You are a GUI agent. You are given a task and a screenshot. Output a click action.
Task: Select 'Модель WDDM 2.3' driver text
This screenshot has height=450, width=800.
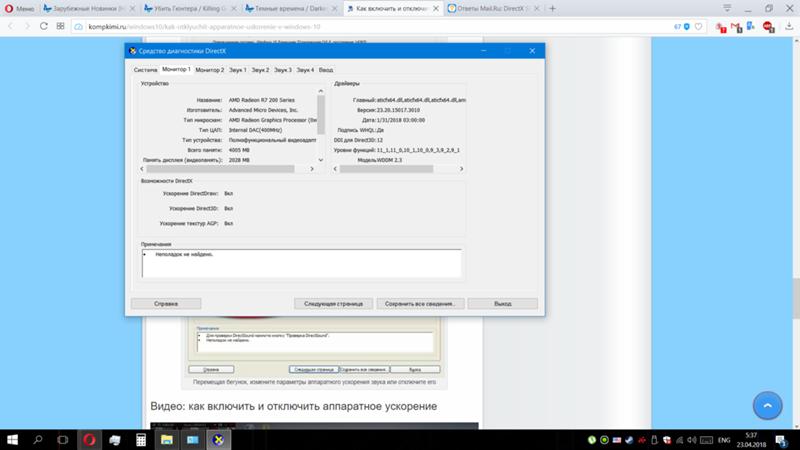point(379,160)
